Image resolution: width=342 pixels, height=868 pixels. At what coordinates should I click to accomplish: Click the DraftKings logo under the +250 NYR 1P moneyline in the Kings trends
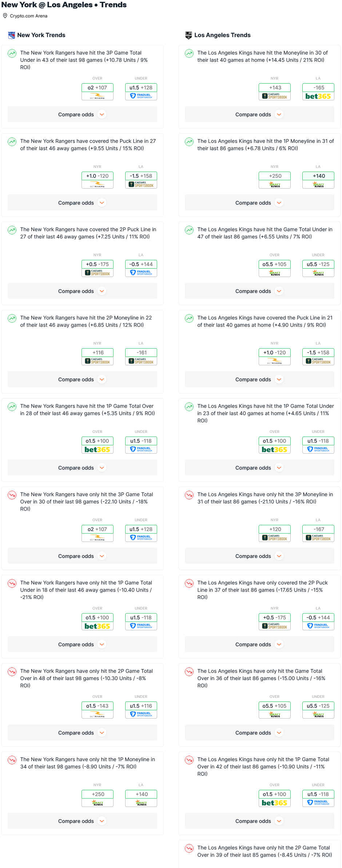275,185
